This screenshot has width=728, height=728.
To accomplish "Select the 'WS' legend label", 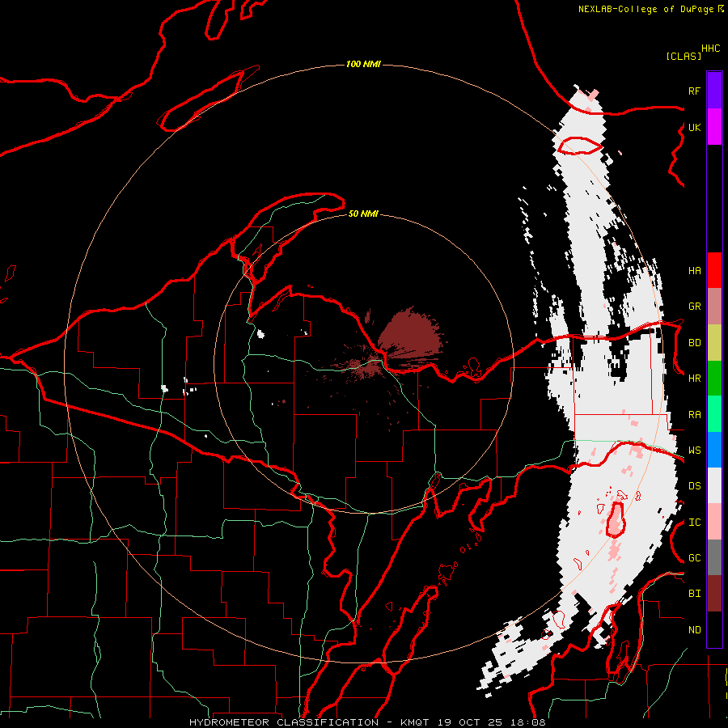I will click(694, 451).
